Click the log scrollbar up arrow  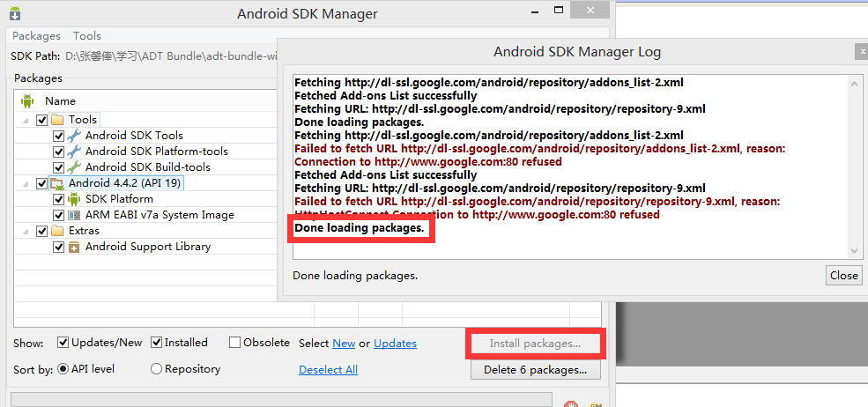tap(854, 84)
